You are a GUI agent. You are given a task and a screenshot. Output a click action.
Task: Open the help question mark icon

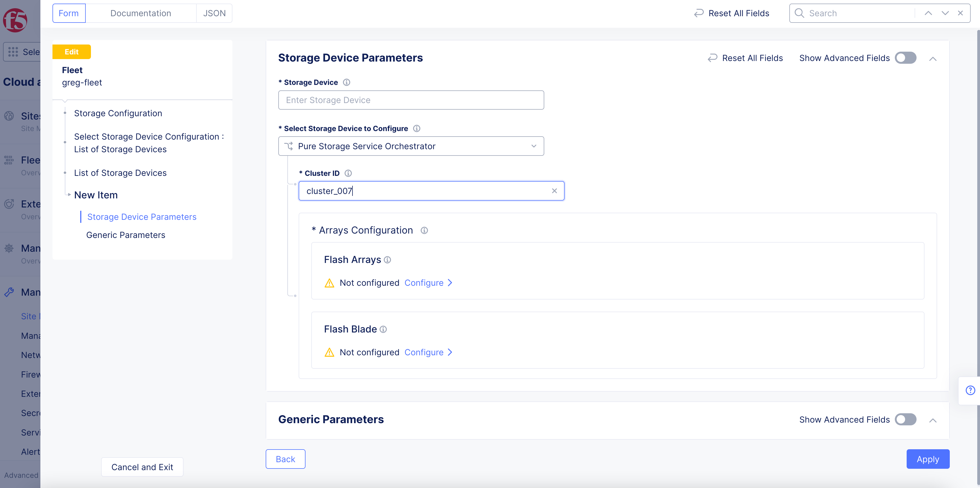(970, 390)
